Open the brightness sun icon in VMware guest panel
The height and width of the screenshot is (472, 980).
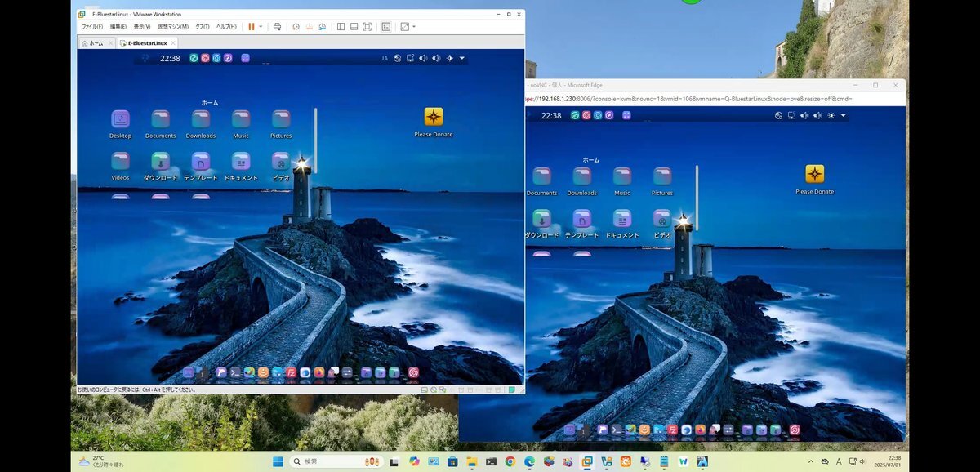(449, 58)
